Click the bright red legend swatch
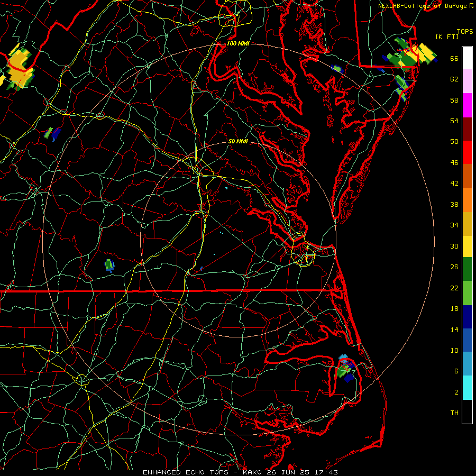Image resolution: width=476 pixels, height=476 pixels. tap(467, 152)
